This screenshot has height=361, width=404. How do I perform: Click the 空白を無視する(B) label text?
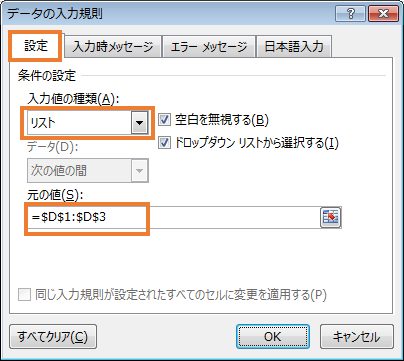(222, 120)
